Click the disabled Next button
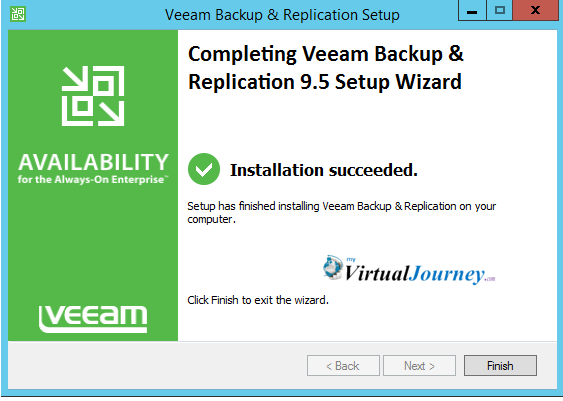This screenshot has height=401, width=563. click(419, 365)
